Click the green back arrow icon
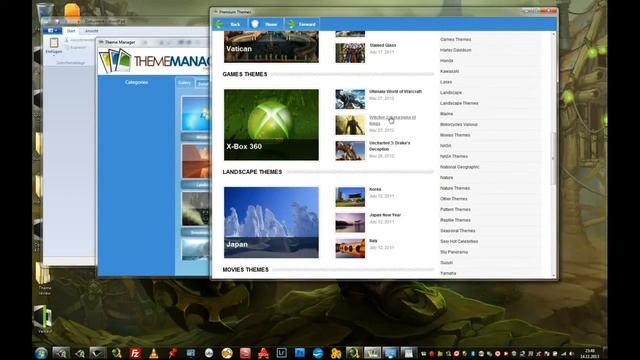 pos(220,24)
